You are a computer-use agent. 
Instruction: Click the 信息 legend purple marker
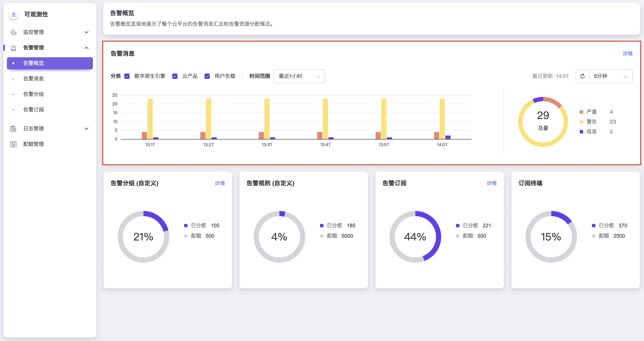581,132
